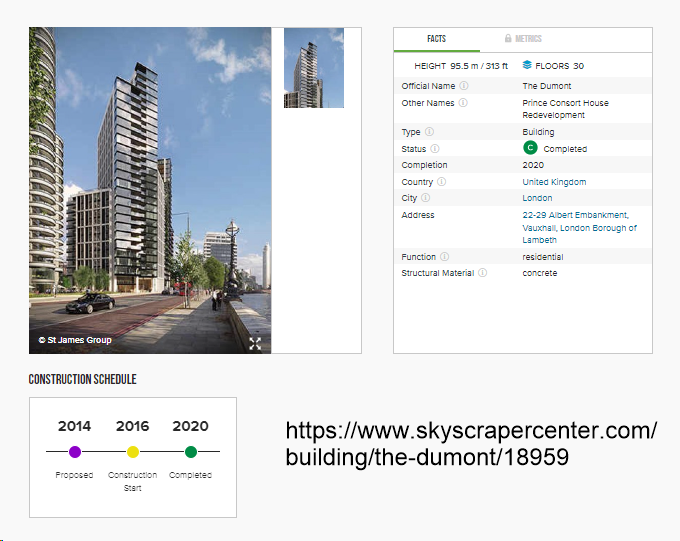The width and height of the screenshot is (680, 541).
Task: Click the '2016' year label in schedule
Action: coord(132,426)
